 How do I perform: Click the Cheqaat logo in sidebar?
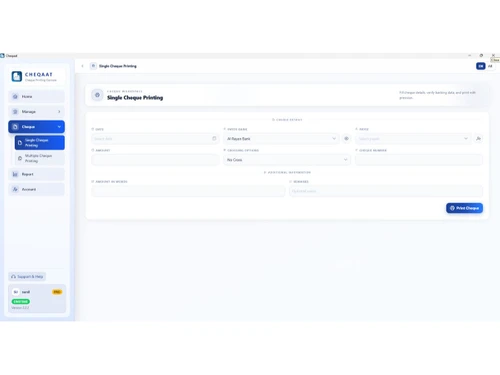(x=17, y=76)
